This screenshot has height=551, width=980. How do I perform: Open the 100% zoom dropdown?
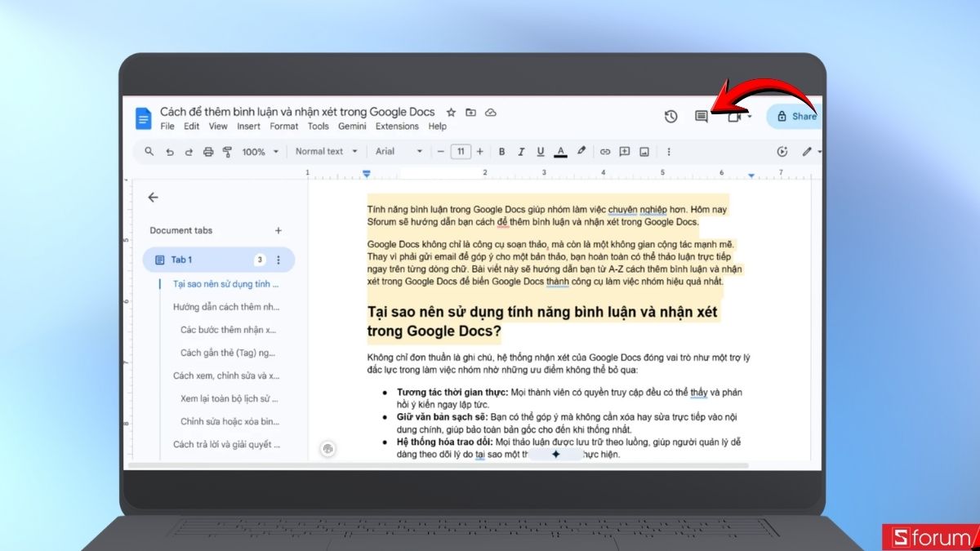(261, 151)
